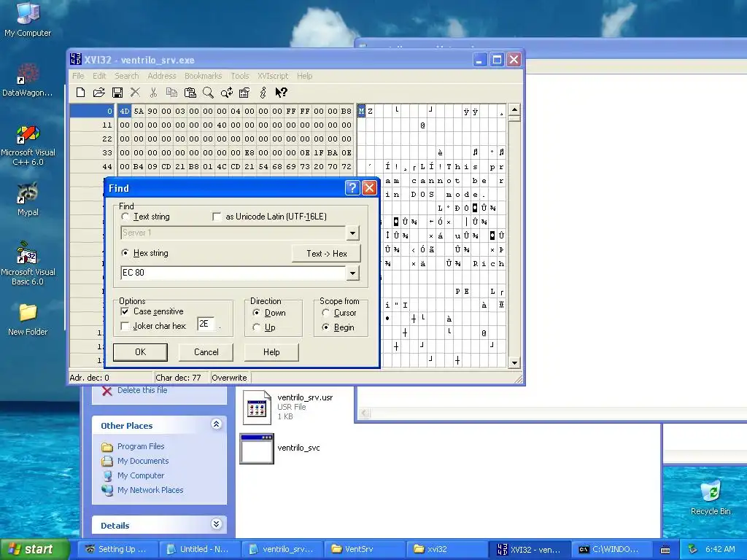Screen dimensions: 747x560
Task: Open the Bookmarks menu in XVI32
Action: pos(204,76)
